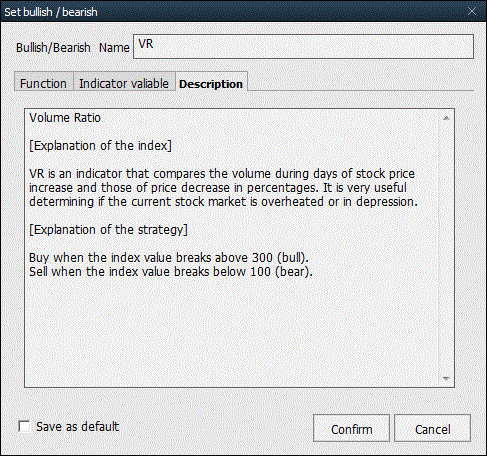Click the Save as default label text

[77, 426]
